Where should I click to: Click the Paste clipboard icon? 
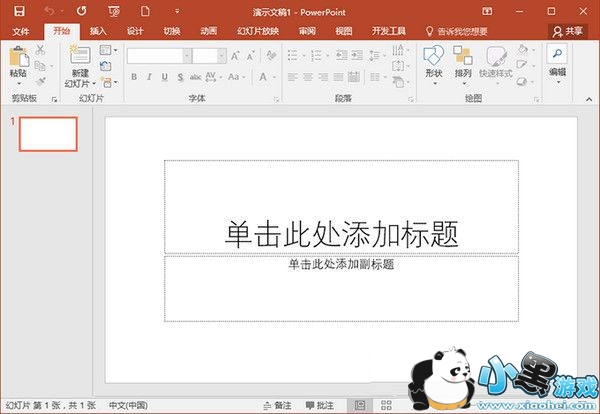tap(18, 56)
